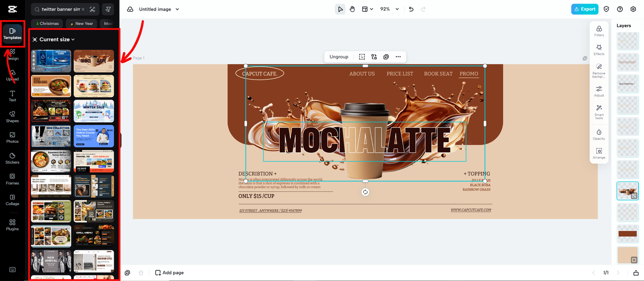Go to the previous page arrow
644x281 pixels.
point(593,272)
